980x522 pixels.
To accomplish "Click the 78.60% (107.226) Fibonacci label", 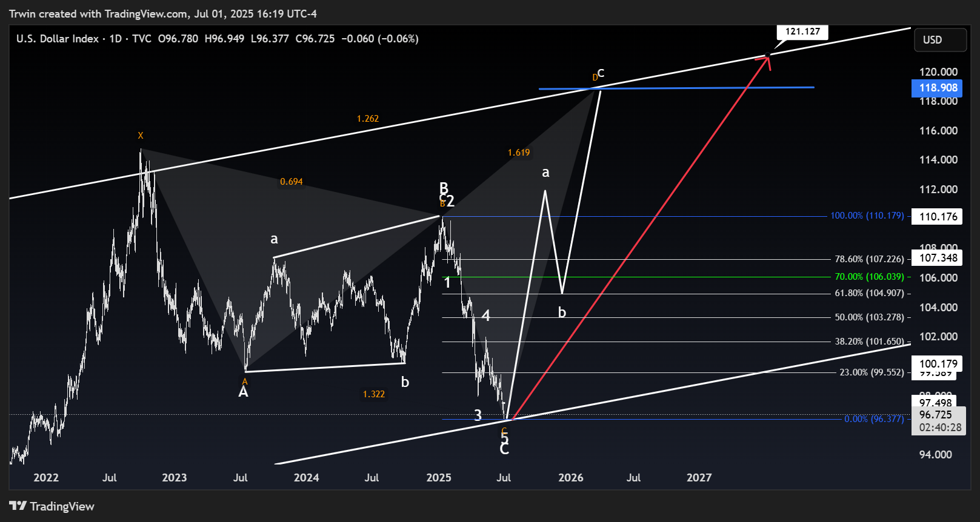I will coord(869,259).
